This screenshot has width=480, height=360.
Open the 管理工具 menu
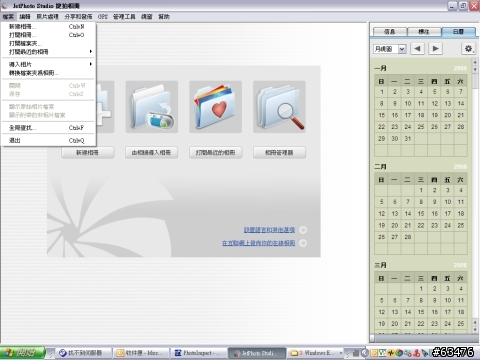click(124, 17)
